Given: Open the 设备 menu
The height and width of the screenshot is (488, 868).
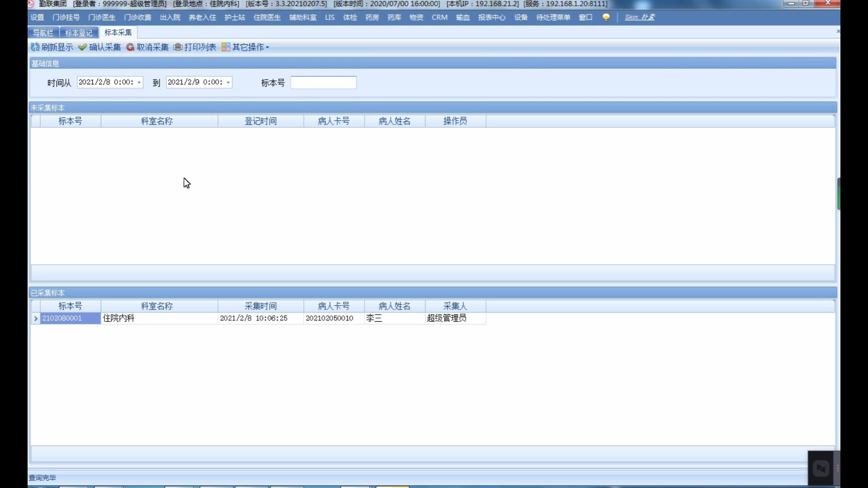Looking at the screenshot, I should [521, 17].
